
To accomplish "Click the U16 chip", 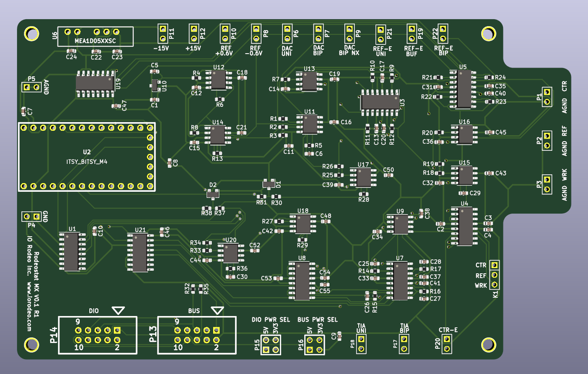I will coord(464,134).
